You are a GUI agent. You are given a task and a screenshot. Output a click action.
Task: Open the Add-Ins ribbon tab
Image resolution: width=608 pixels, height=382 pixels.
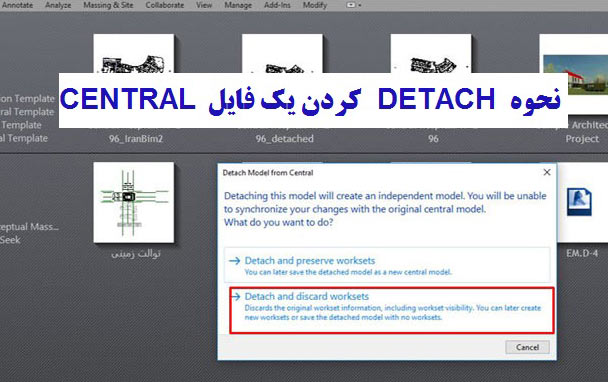(277, 5)
